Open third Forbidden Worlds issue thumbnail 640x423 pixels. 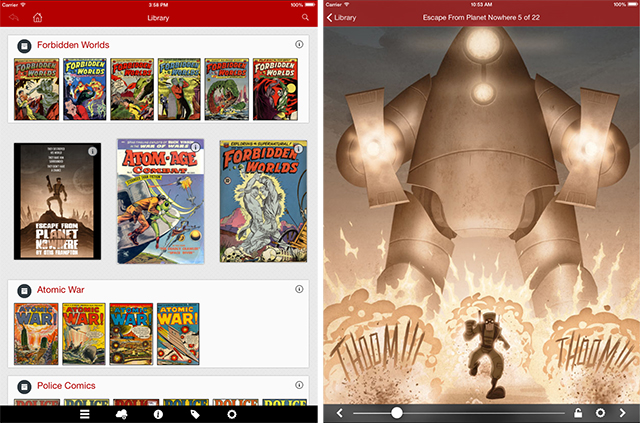[x=132, y=89]
